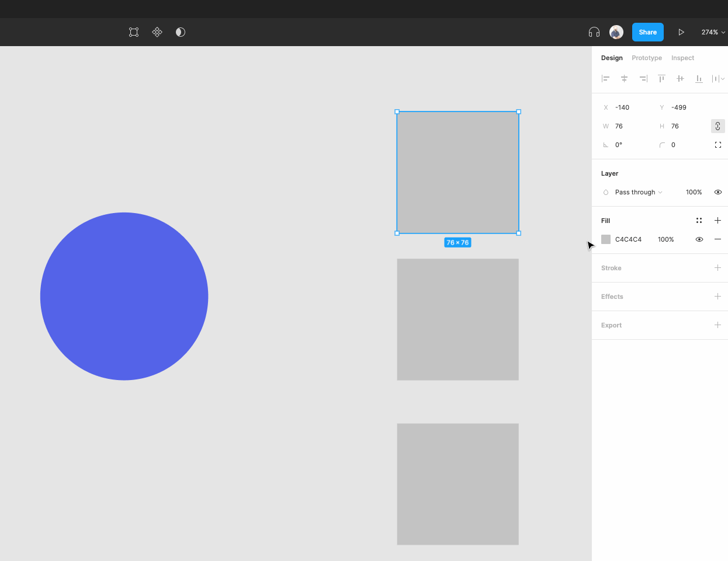Click the Align top icon
Image resolution: width=728 pixels, height=561 pixels.
(x=662, y=78)
